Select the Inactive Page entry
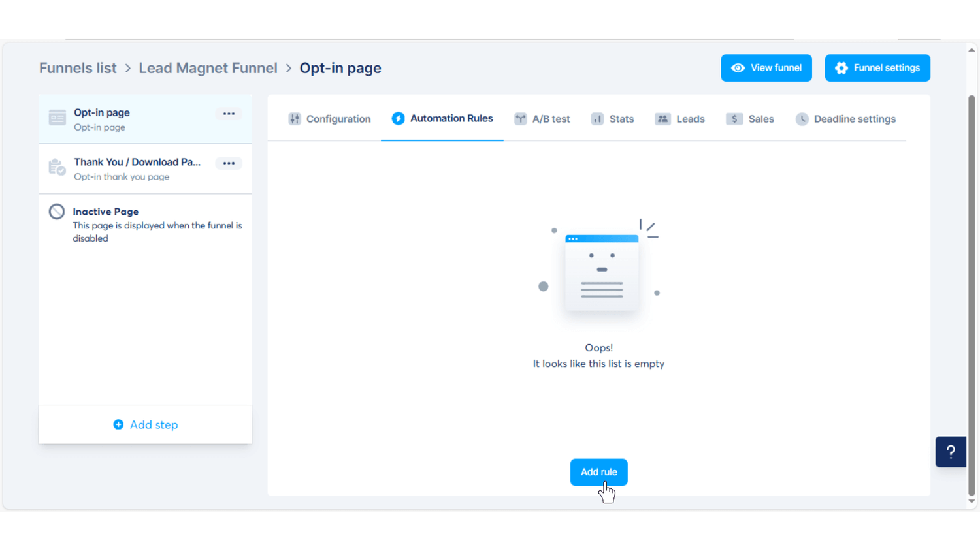 pos(145,224)
